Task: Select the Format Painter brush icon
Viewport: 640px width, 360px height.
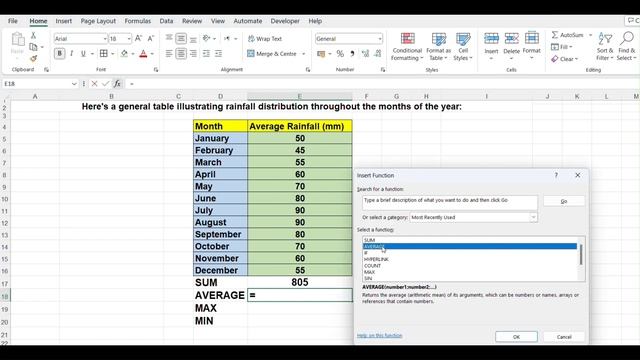Action: tap(33, 58)
